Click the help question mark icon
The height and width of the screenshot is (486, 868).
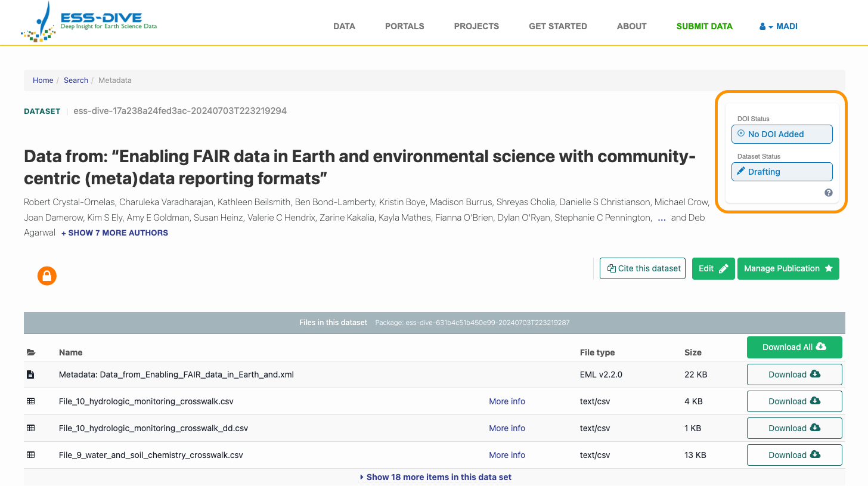tap(828, 193)
